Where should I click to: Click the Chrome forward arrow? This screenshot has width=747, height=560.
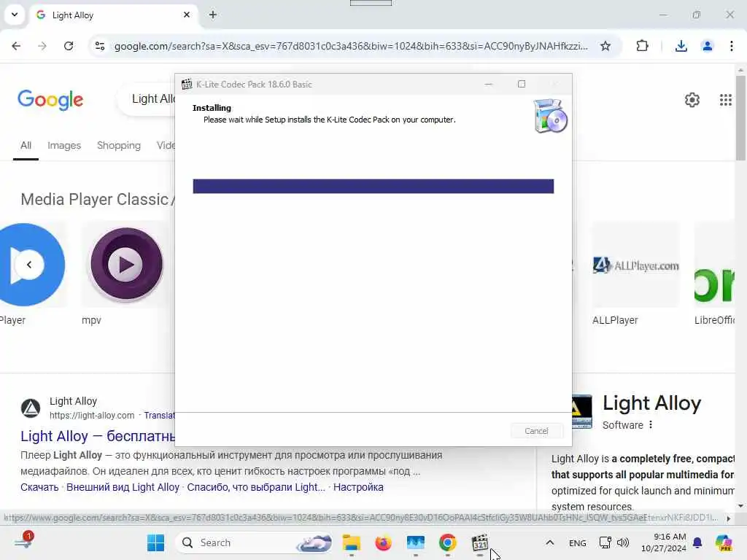coord(42,46)
